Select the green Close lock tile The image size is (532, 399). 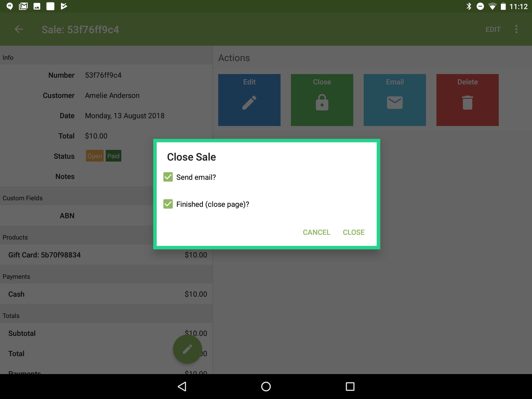coord(322,100)
